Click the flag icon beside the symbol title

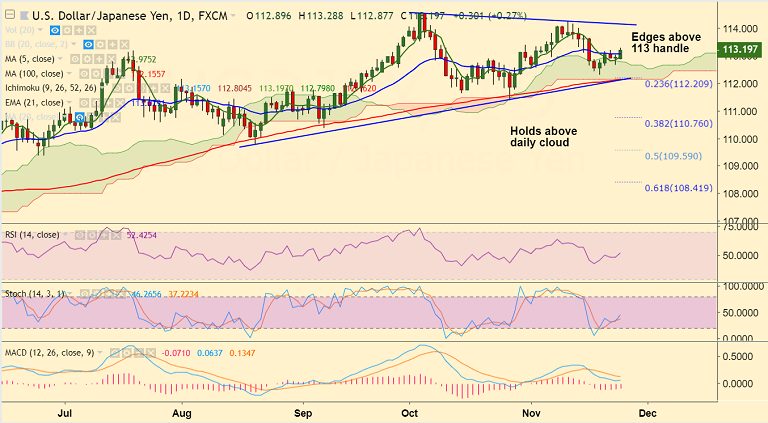[x=24, y=16]
